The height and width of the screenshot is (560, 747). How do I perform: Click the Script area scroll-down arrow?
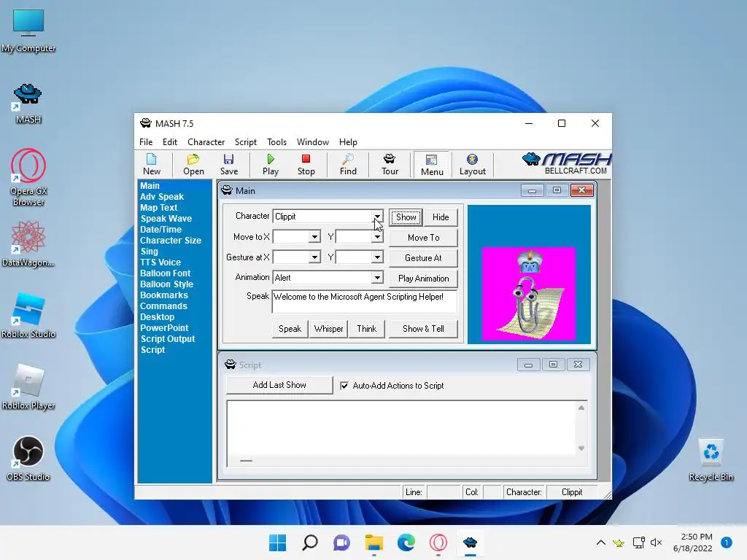(581, 448)
